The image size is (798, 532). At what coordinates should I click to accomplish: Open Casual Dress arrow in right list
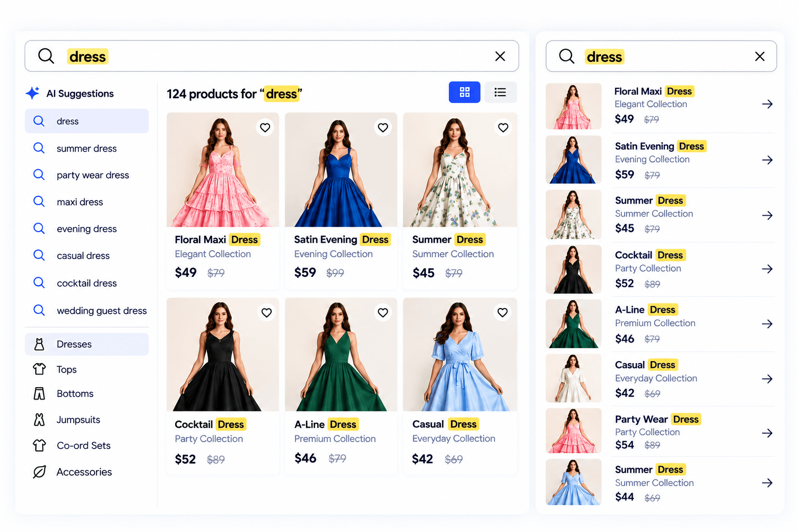(767, 379)
